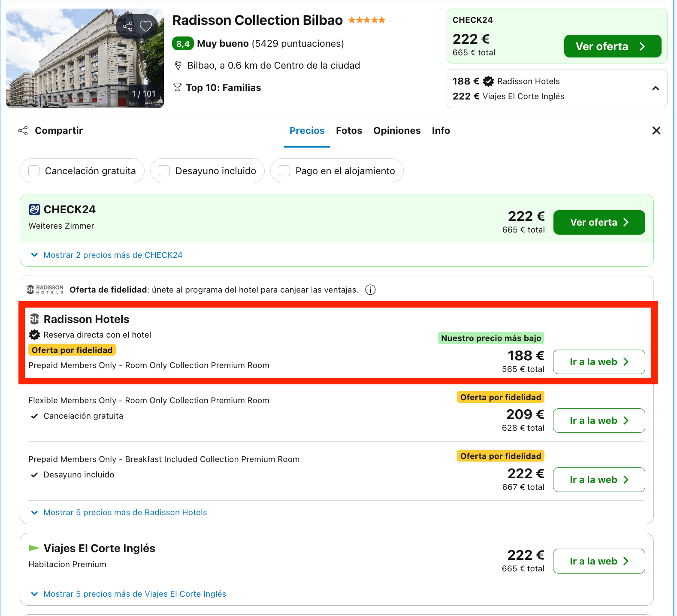Click the Radisson Hotels logo in the fidelity banner
677x616 pixels.
tap(45, 290)
